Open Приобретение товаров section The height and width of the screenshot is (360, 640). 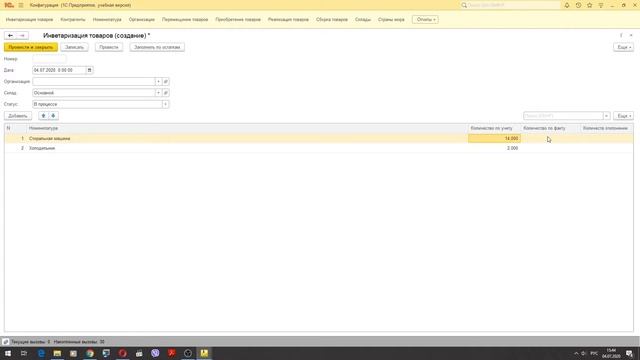238,20
